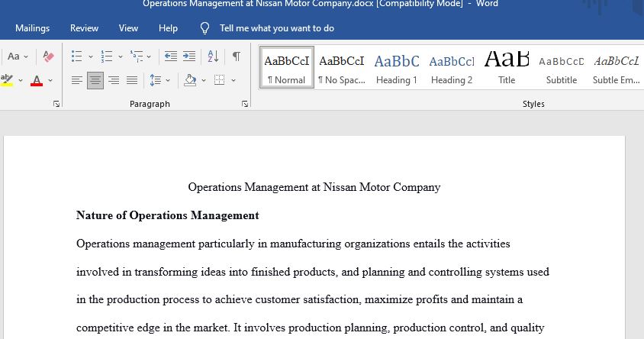644x339 pixels.
Task: Click line and paragraph spacing icon
Action: click(155, 80)
